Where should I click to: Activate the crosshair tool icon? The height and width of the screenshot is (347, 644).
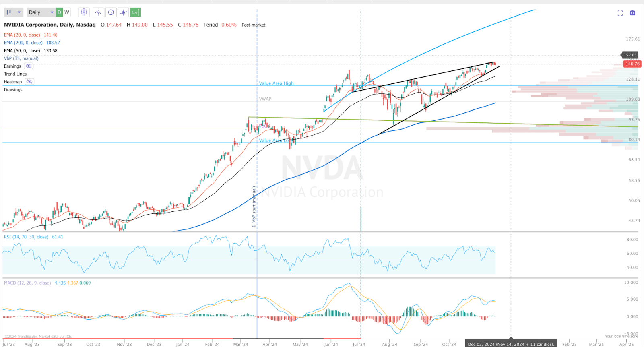(x=123, y=12)
